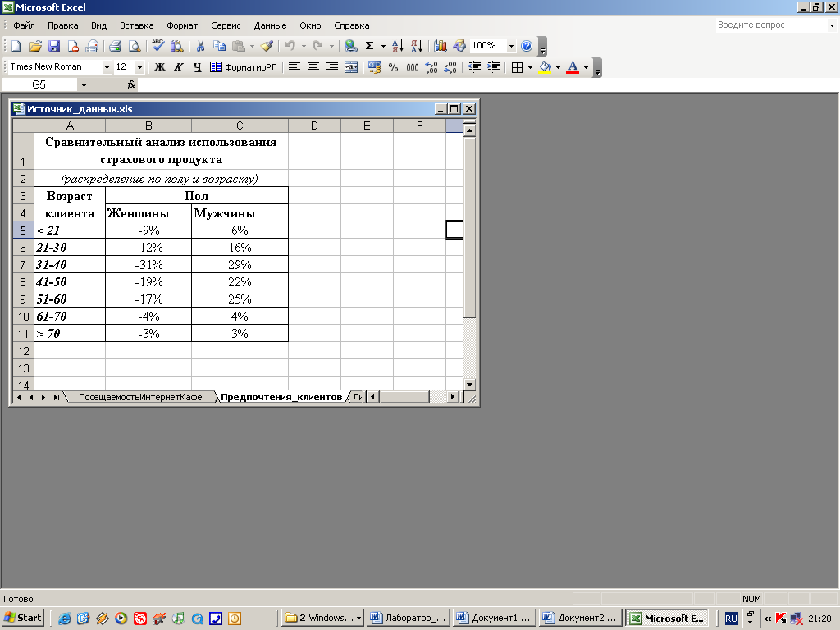Merge and center cells icon
The width and height of the screenshot is (840, 630).
pos(351,67)
